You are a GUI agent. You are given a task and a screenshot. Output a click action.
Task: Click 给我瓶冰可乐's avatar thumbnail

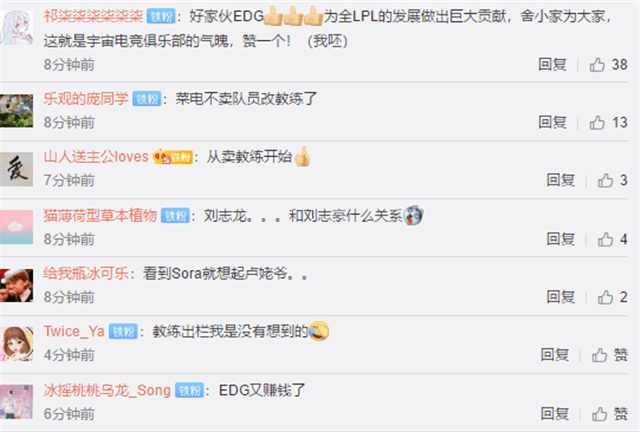coord(16,285)
